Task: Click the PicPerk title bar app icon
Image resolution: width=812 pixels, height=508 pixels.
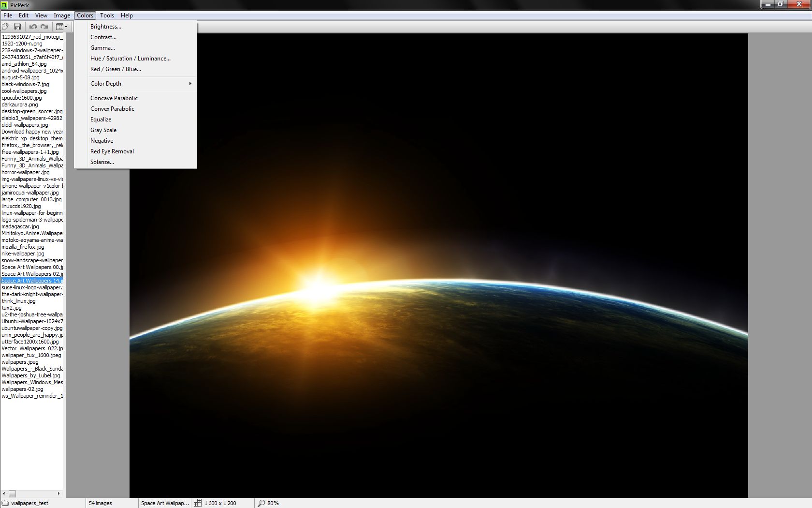Action: (x=4, y=5)
